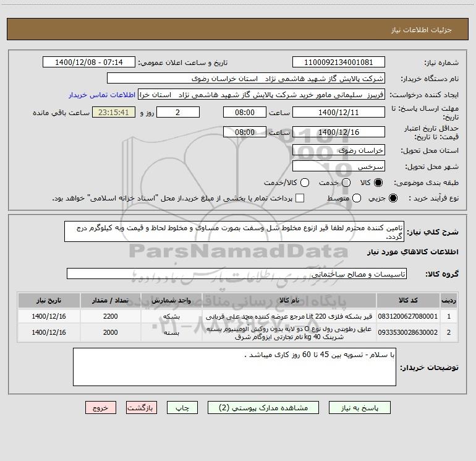Click the پاسخ به نیاز button
476x461 pixels.
point(360,408)
